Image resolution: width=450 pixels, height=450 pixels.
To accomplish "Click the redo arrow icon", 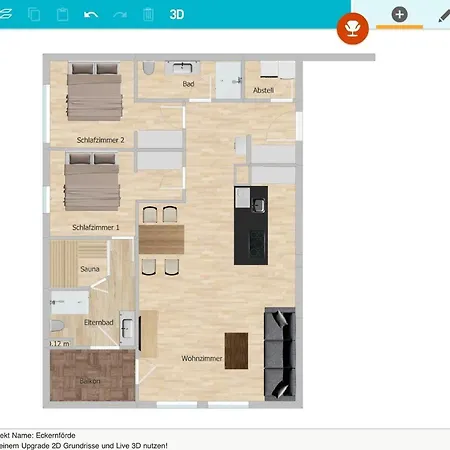I will (x=120, y=15).
